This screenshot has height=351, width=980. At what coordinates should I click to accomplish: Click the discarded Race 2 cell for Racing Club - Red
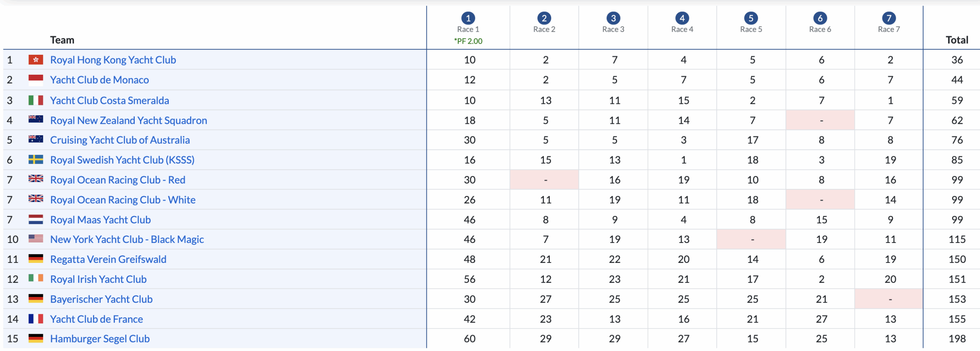(x=544, y=180)
